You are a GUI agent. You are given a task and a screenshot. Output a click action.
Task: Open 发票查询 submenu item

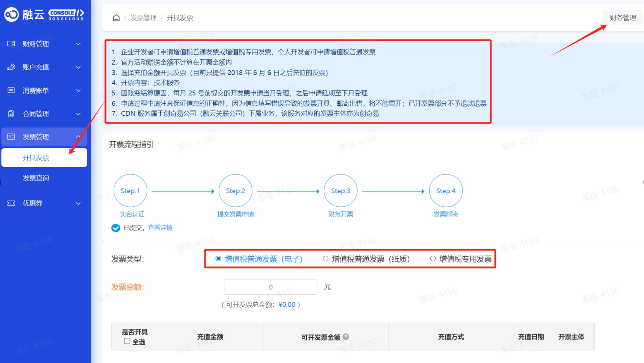[x=36, y=178]
